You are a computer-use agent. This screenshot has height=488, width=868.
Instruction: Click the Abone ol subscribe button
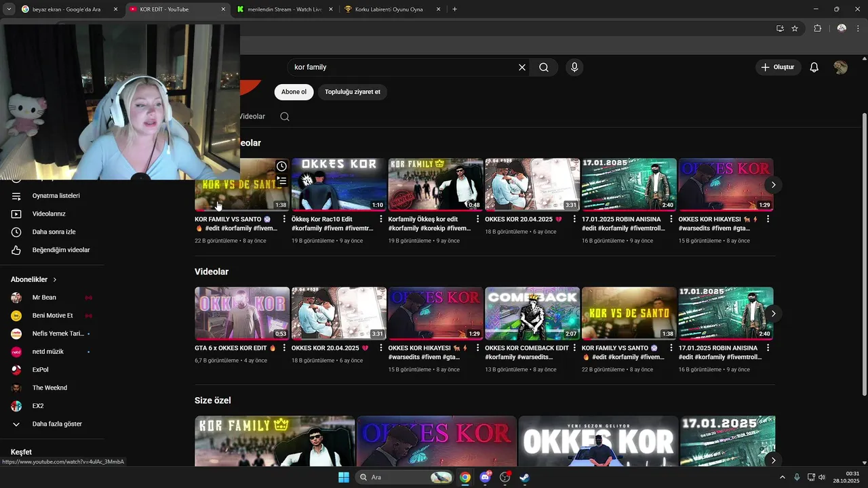click(294, 92)
